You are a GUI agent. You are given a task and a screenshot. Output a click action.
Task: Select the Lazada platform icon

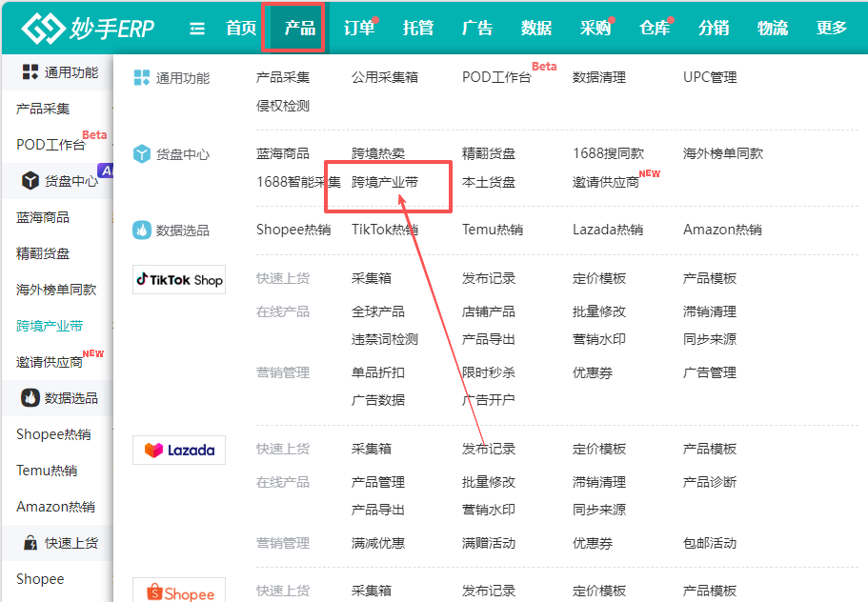pos(178,449)
